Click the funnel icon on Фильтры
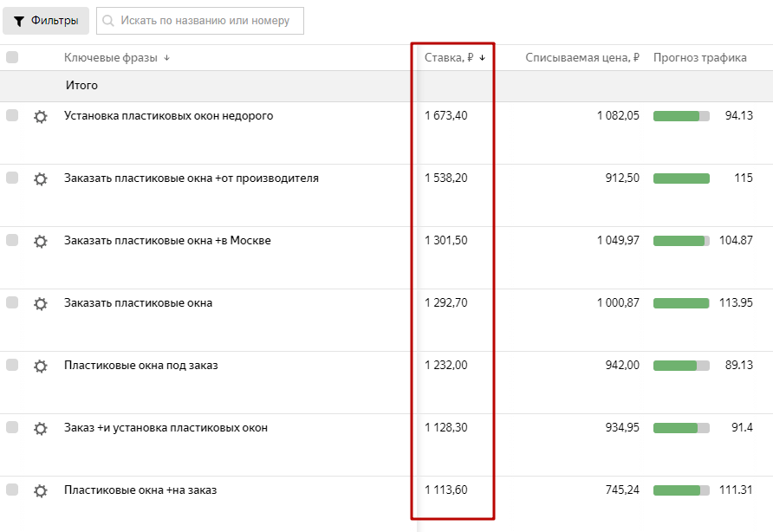The image size is (773, 532). [x=19, y=21]
